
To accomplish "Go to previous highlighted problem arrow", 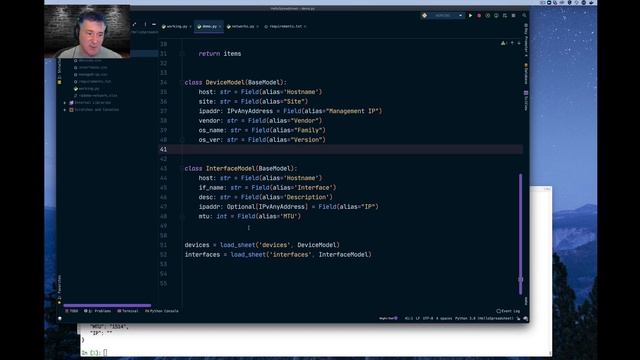I will 512,43.
